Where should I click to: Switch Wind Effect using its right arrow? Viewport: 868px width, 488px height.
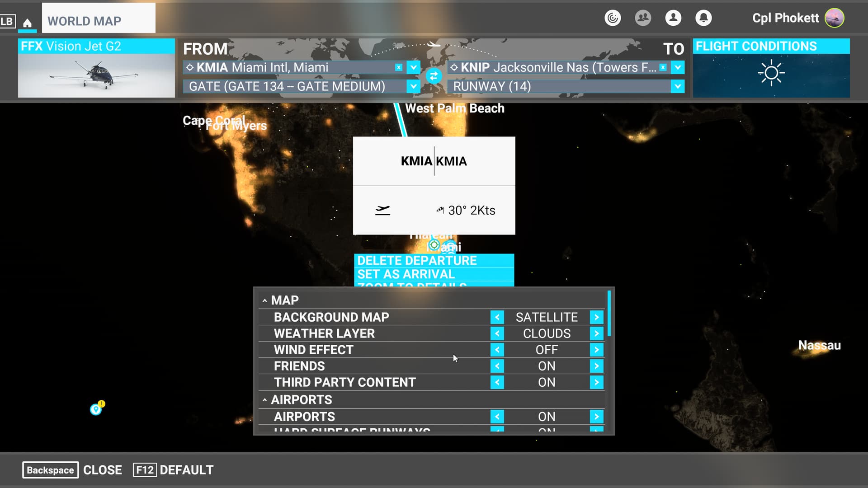pos(596,350)
